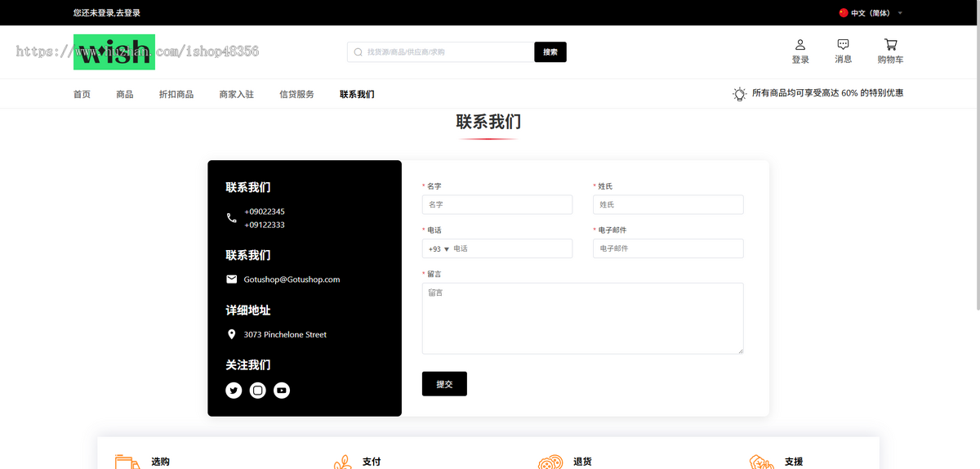Click the 登录 label under user icon

(x=800, y=60)
